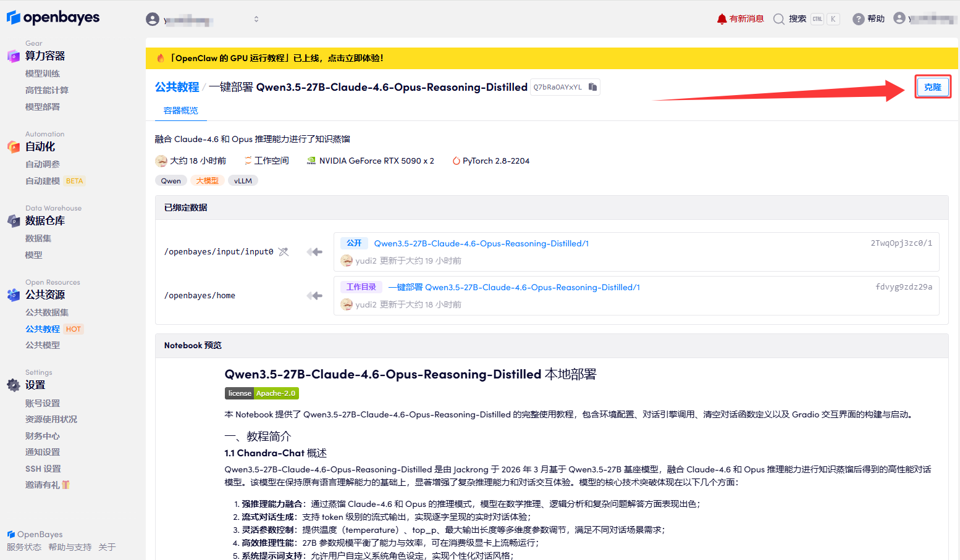Click the NVIDIA logo icon
Image resolution: width=960 pixels, height=560 pixels.
[311, 161]
